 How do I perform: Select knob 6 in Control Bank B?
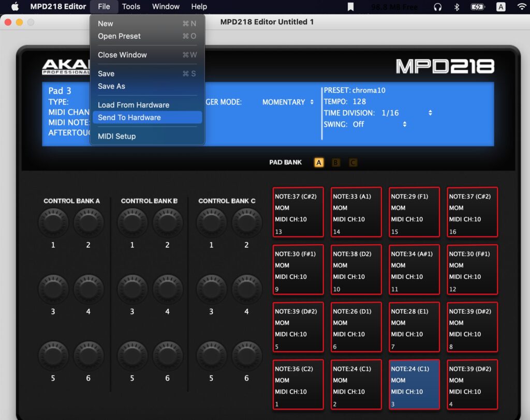point(167,355)
